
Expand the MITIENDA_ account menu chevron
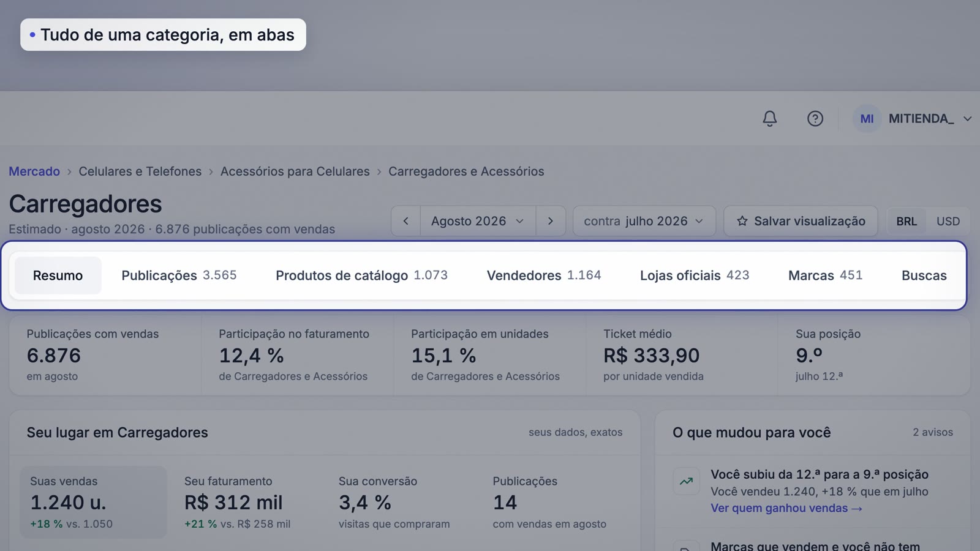click(968, 119)
